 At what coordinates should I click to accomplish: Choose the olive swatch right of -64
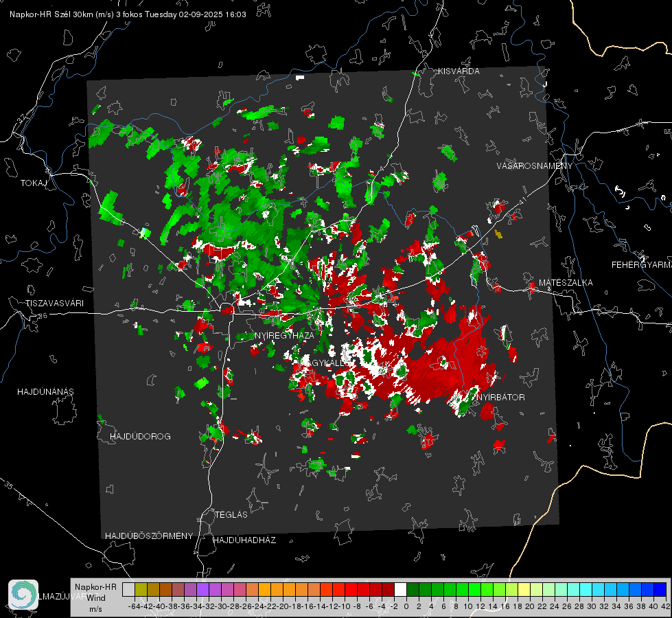[x=141, y=589]
